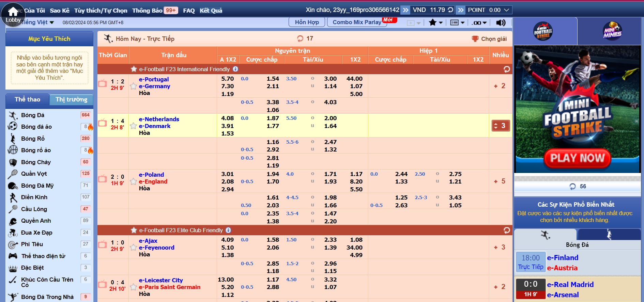
Task: Favorite the e-Football F23 International Friendly league
Action: pos(134,69)
